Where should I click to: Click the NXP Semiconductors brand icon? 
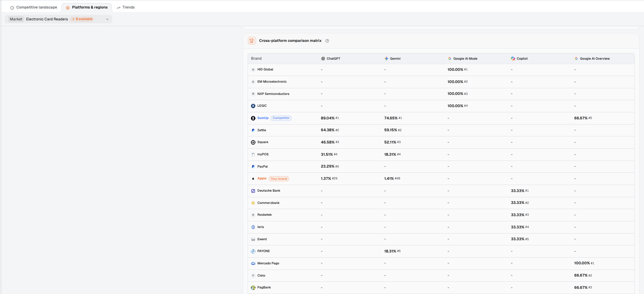coord(253,94)
